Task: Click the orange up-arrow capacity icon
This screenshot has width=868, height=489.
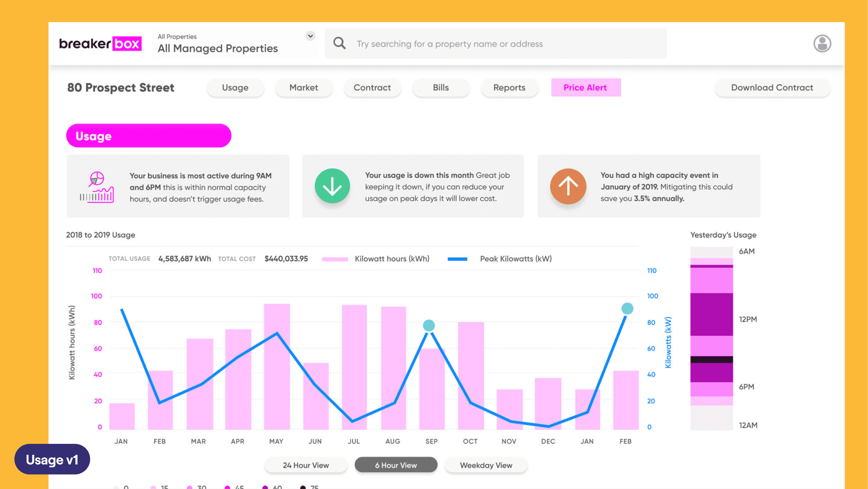Action: (x=568, y=186)
